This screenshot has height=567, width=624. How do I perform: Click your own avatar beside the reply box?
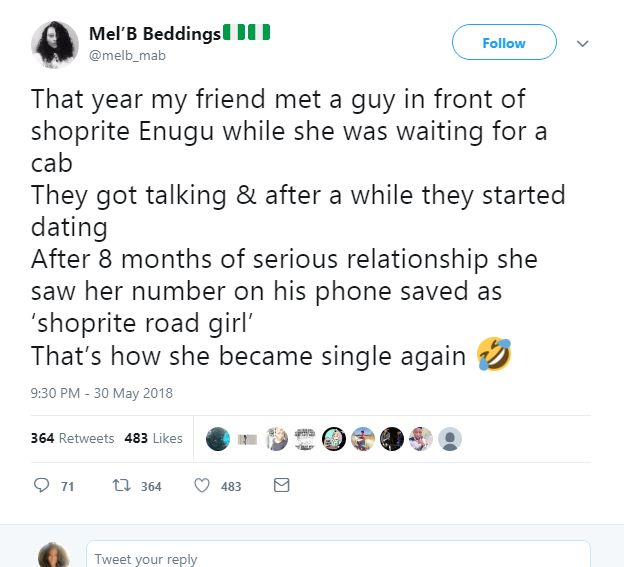click(53, 556)
